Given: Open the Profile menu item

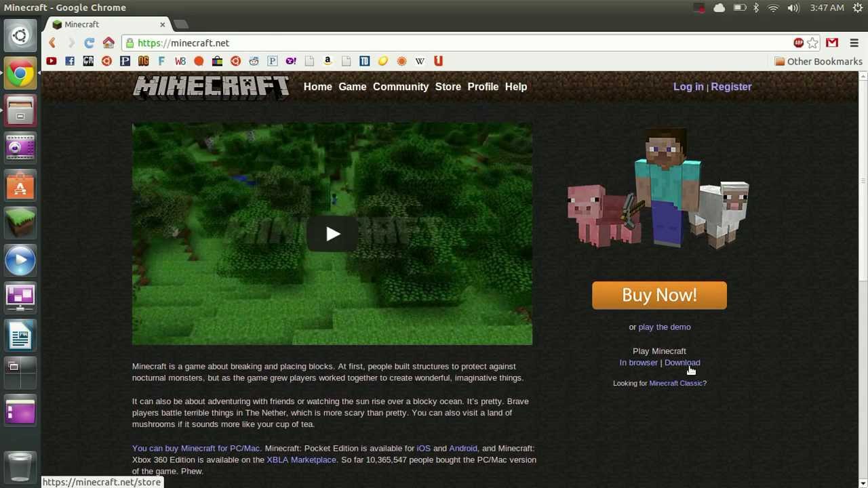Looking at the screenshot, I should 483,87.
